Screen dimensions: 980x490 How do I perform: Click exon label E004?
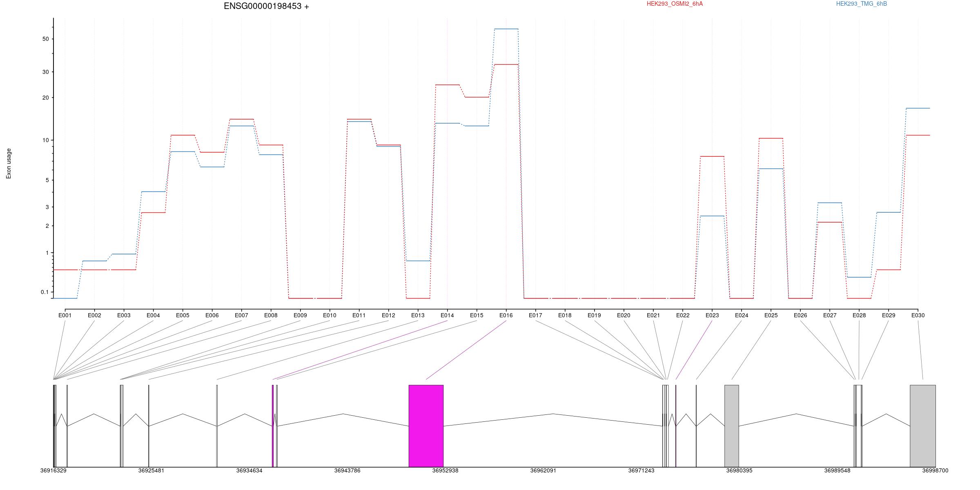153,315
